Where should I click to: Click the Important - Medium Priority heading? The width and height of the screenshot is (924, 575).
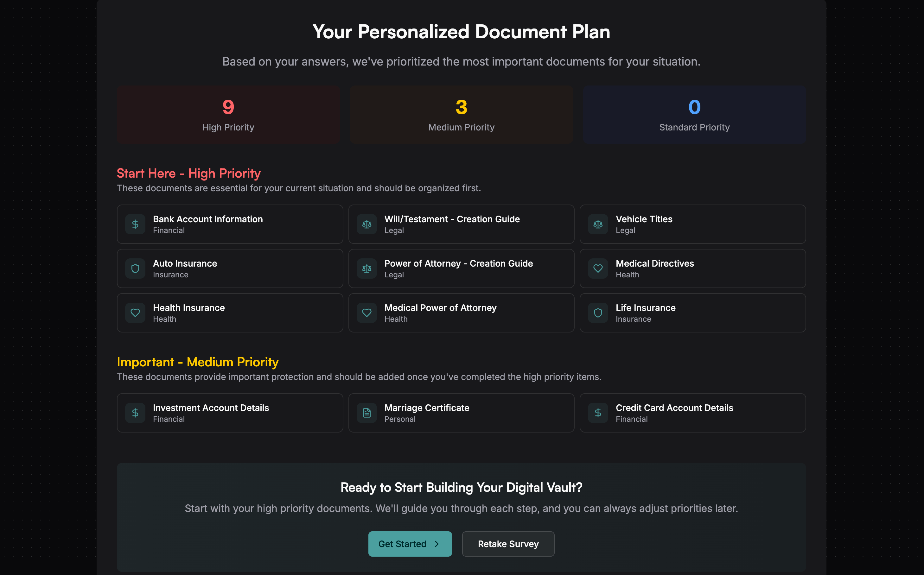point(197,362)
